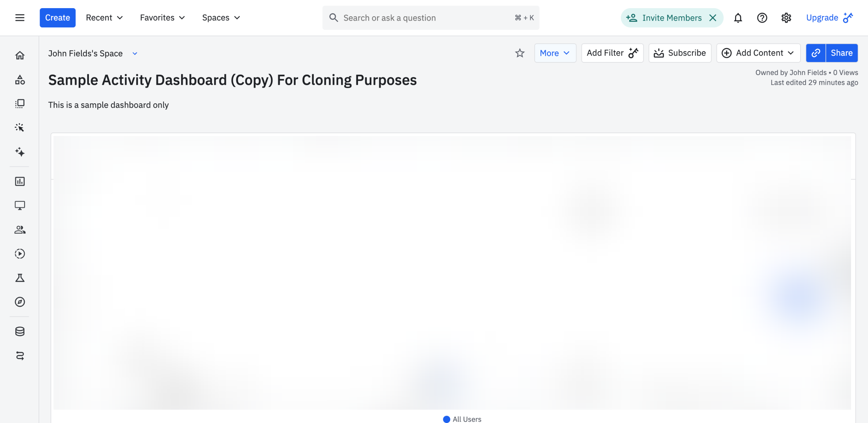This screenshot has width=868, height=423.
Task: Open the More dropdown
Action: [555, 53]
